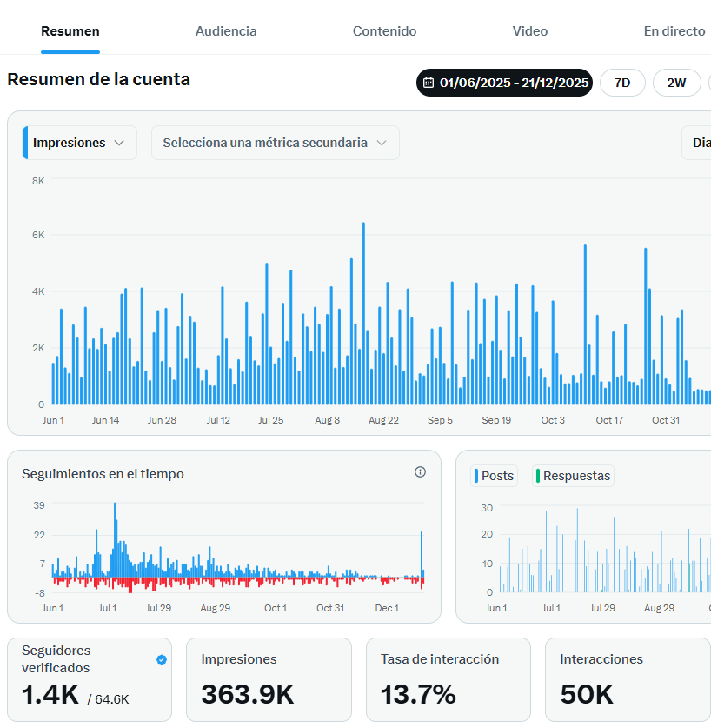Toggle the Posts series in the chart legend

pos(495,476)
